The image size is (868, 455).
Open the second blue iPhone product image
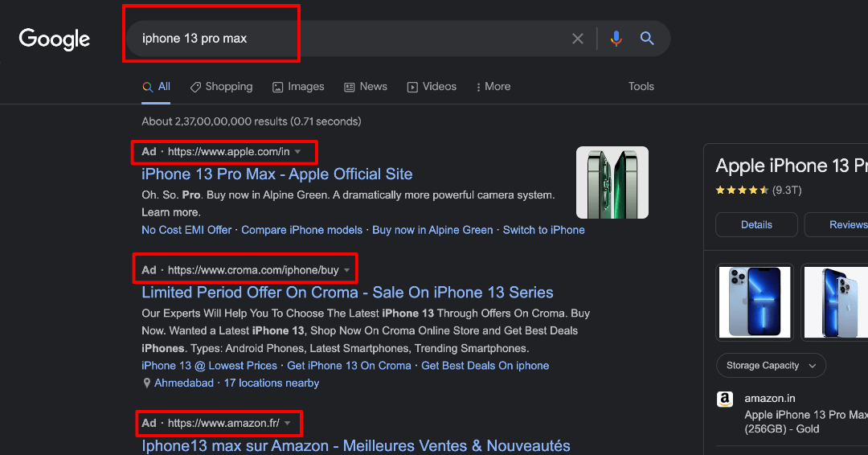click(x=835, y=301)
